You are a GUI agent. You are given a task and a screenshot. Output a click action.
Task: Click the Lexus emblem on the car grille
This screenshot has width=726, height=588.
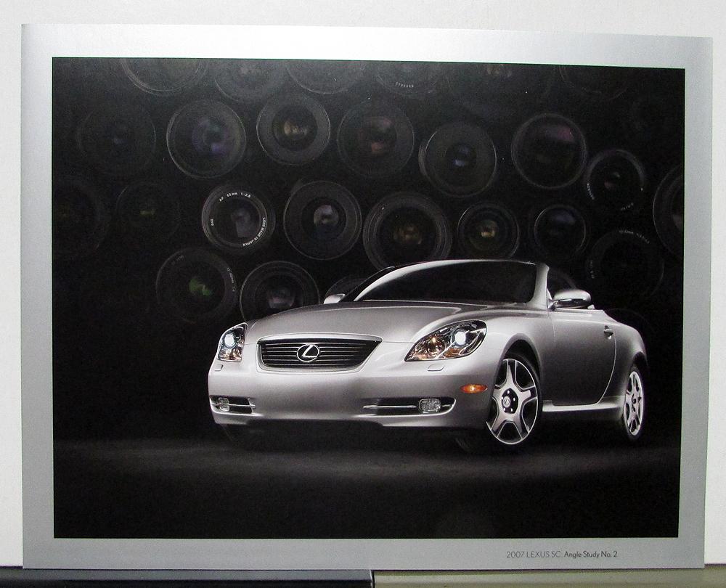click(308, 353)
